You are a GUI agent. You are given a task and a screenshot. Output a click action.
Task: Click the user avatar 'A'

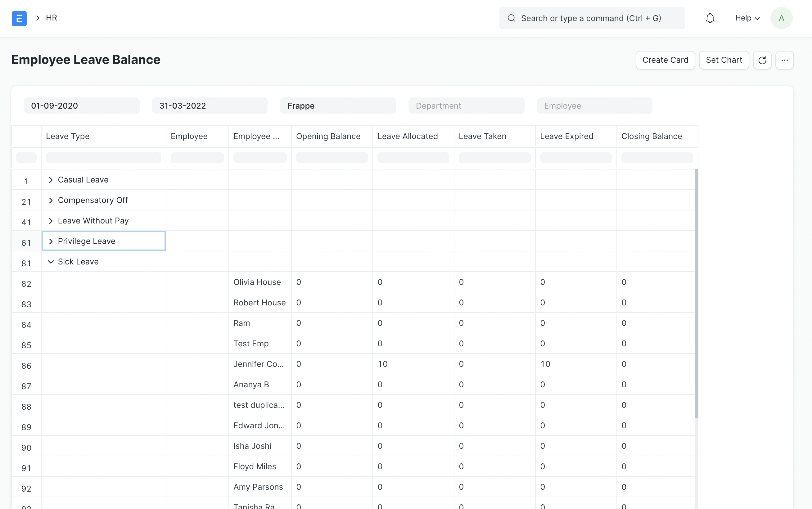click(781, 18)
